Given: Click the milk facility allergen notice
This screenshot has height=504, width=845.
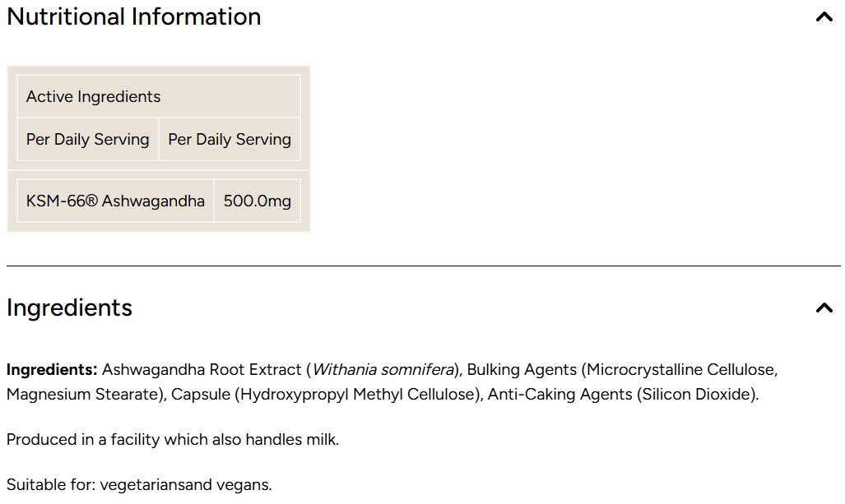Looking at the screenshot, I should coord(173,440).
